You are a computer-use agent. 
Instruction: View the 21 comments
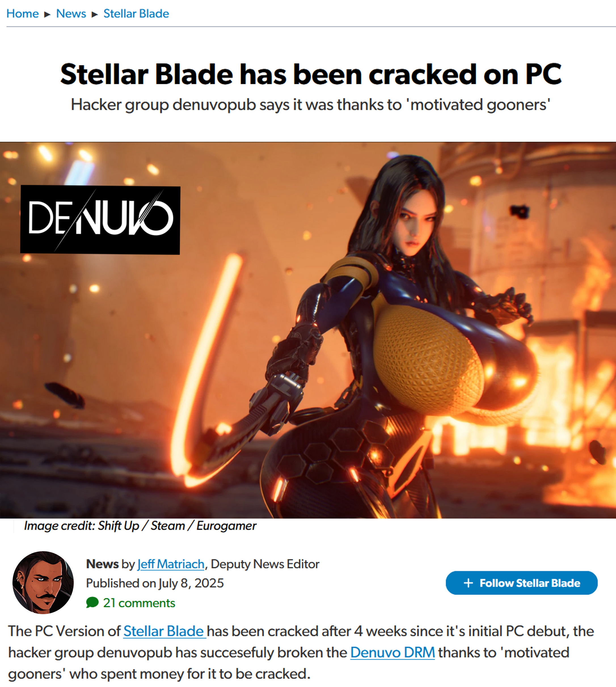139,603
